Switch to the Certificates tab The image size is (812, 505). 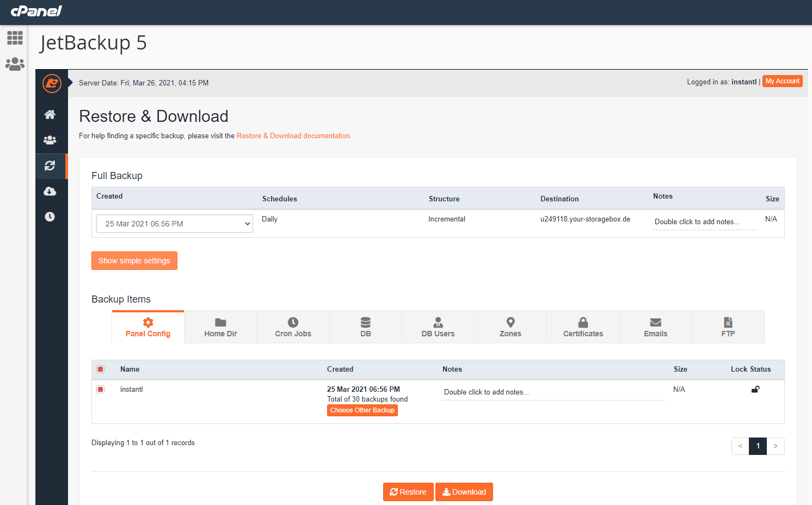click(583, 327)
